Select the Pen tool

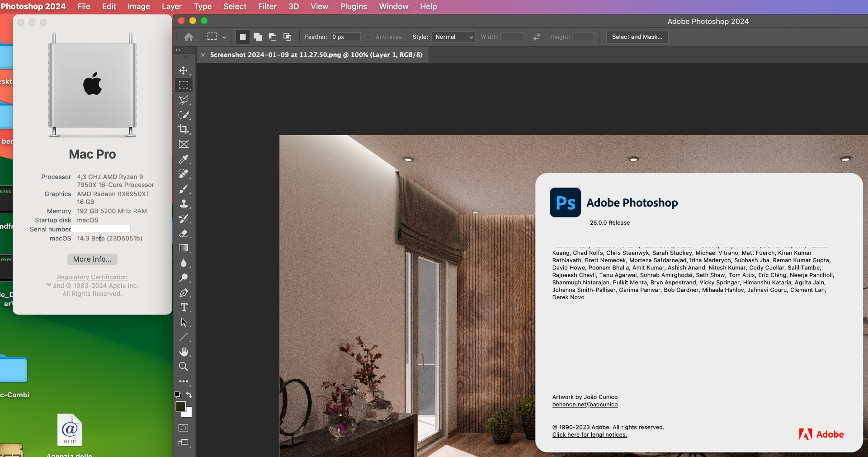click(184, 293)
